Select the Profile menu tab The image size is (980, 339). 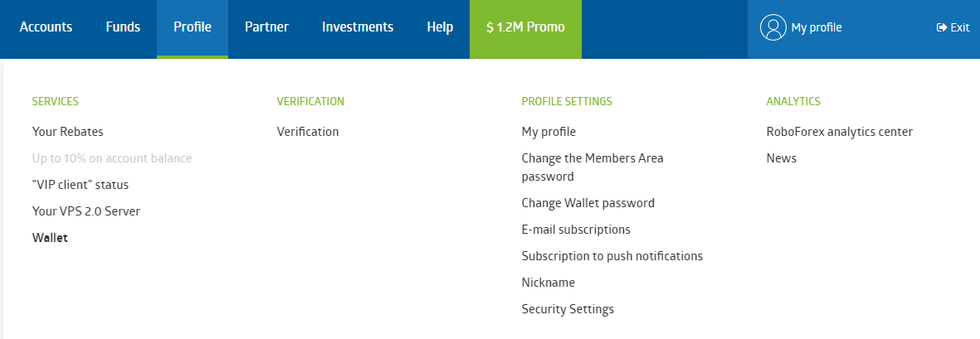click(x=193, y=27)
